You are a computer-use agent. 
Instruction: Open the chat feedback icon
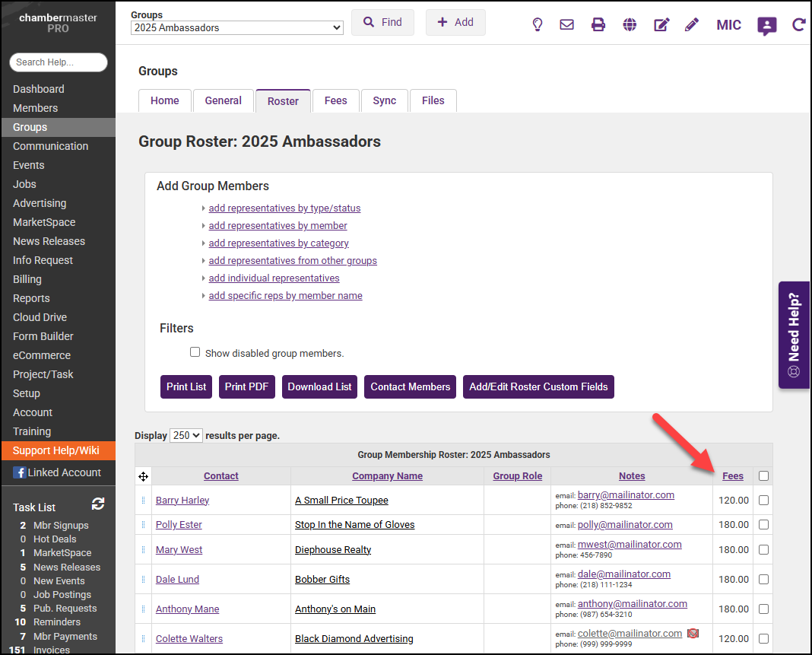[x=766, y=25]
